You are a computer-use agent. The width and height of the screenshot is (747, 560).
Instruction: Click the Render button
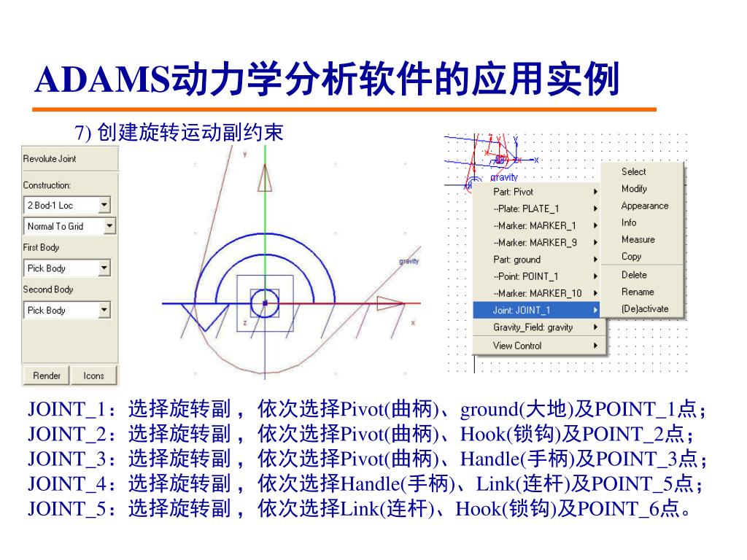click(46, 376)
